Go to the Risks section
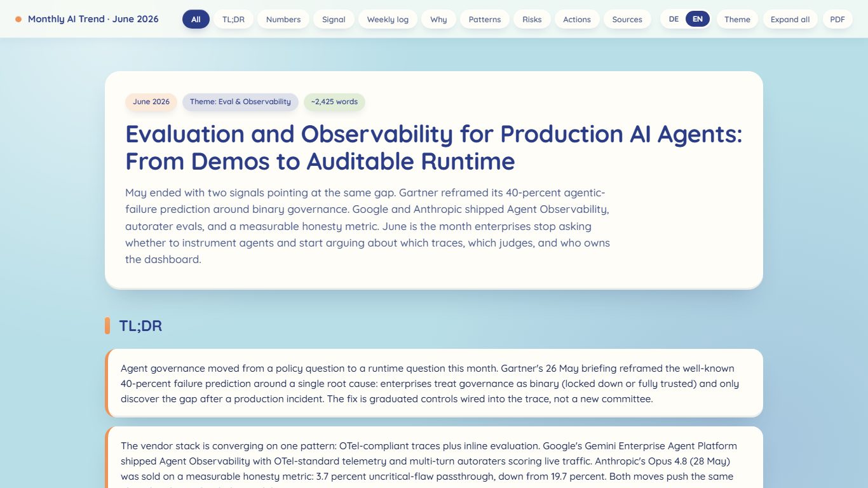The image size is (868, 488). (532, 19)
